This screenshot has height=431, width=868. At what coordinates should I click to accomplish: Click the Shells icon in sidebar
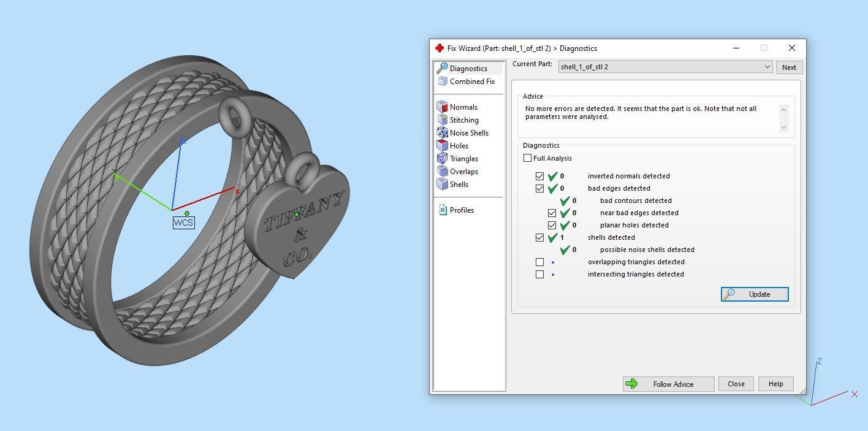pos(442,184)
